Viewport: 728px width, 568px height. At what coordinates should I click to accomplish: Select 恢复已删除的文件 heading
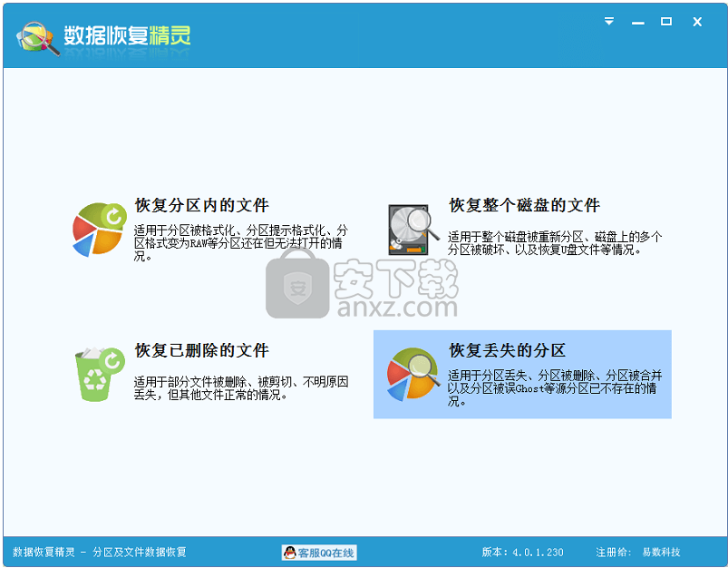coord(202,350)
